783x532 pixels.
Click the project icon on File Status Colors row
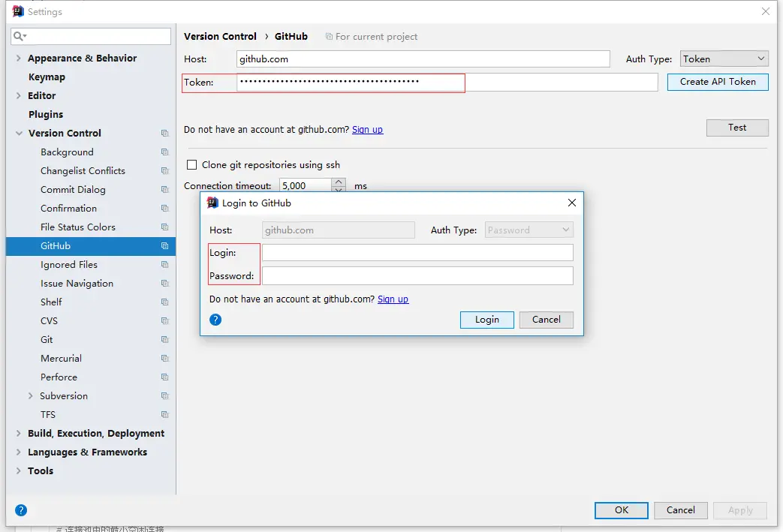pyautogui.click(x=165, y=227)
